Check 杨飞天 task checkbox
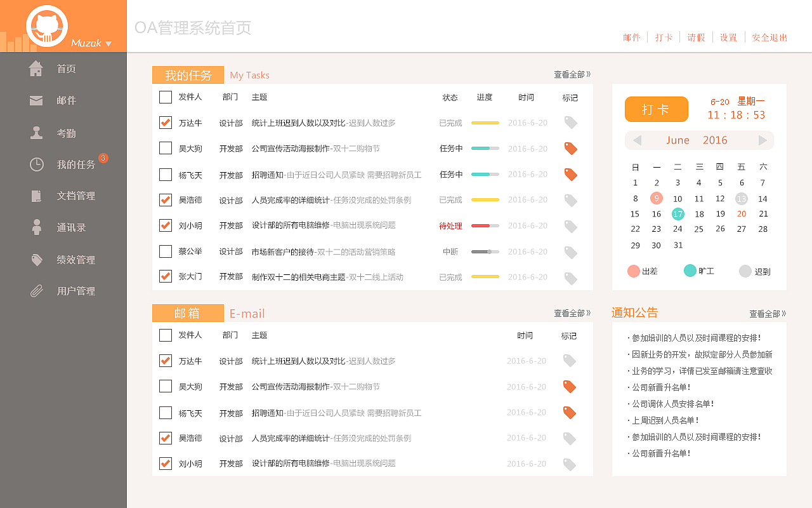Screen dimensions: 812x508 pyautogui.click(x=166, y=174)
